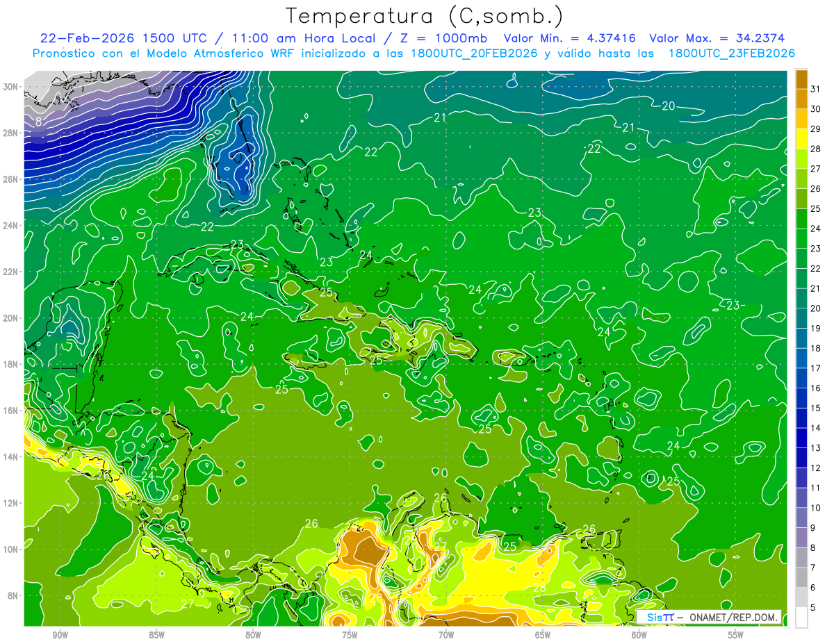834x644 pixels.
Task: Click the 22N latitude axis label
Action: point(11,272)
